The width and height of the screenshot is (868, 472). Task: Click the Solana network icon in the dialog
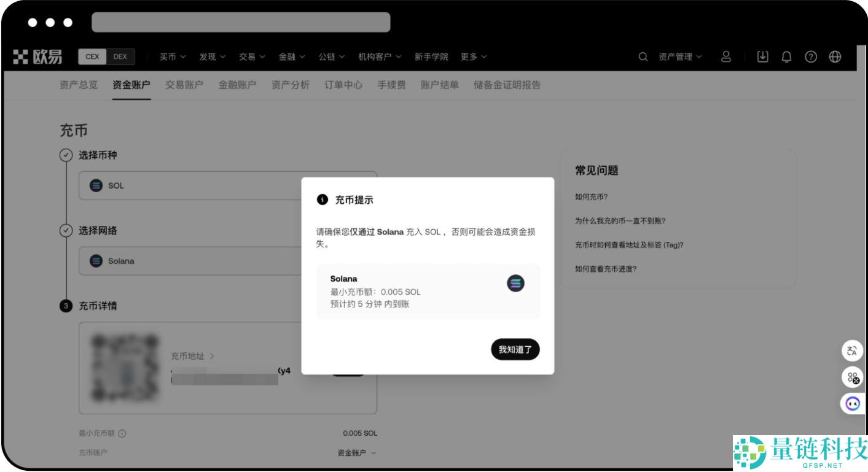515,283
